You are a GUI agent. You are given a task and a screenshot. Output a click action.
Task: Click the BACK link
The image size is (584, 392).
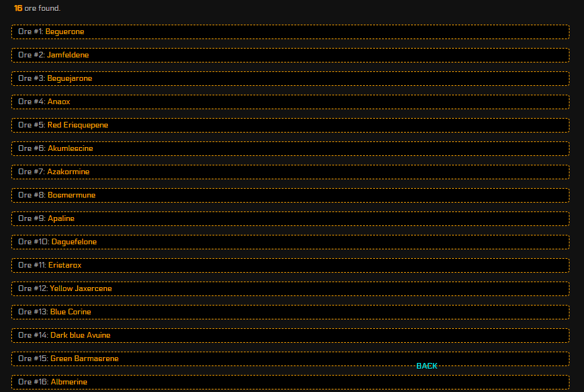pos(426,366)
